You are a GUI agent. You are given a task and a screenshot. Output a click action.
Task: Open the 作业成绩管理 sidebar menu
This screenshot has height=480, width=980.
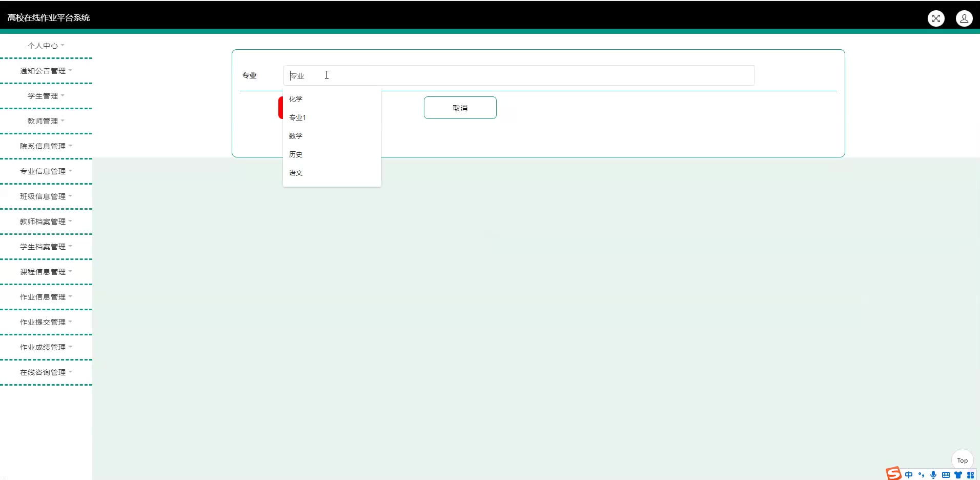(x=46, y=347)
